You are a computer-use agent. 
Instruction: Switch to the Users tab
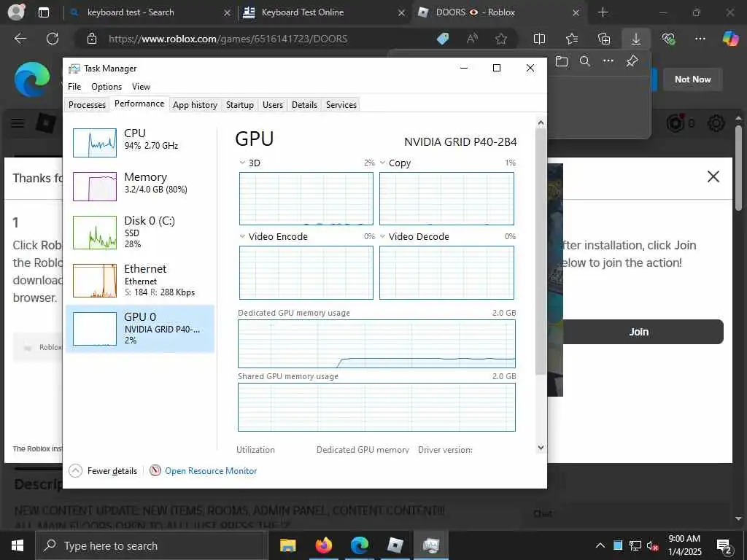[273, 105]
